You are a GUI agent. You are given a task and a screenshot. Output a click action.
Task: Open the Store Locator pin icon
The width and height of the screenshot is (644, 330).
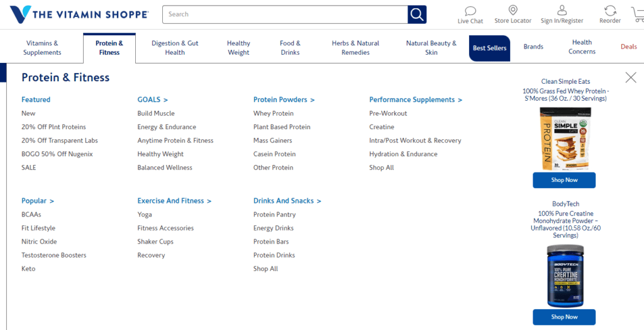click(513, 10)
